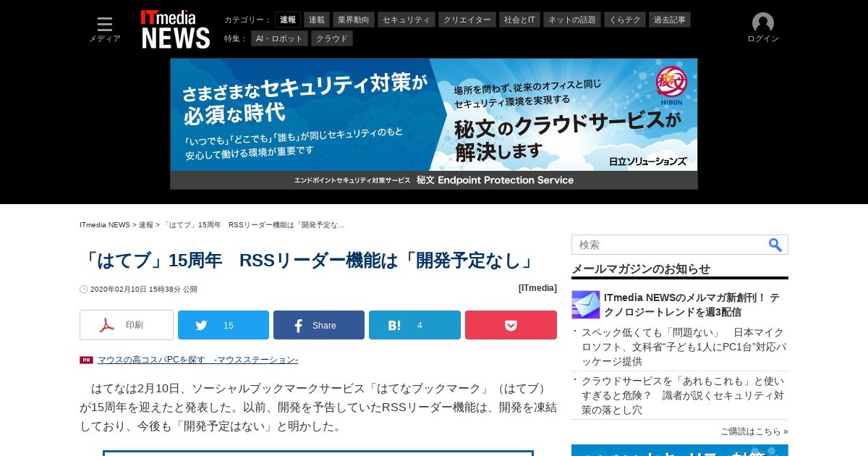The image size is (868, 456).
Task: Click the 速報 breadcrumb link
Action: (x=146, y=225)
